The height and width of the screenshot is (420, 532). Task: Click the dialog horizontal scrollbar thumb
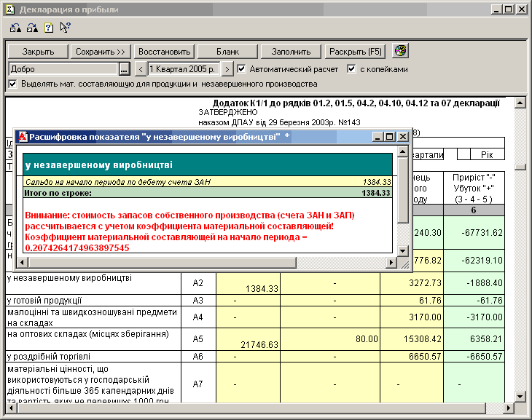tap(163, 262)
